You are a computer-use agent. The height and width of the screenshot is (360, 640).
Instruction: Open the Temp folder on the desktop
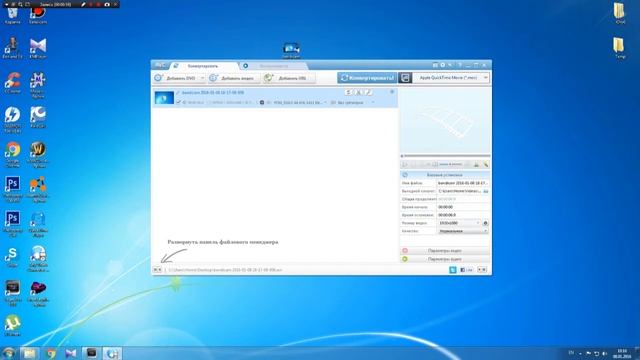tap(619, 48)
